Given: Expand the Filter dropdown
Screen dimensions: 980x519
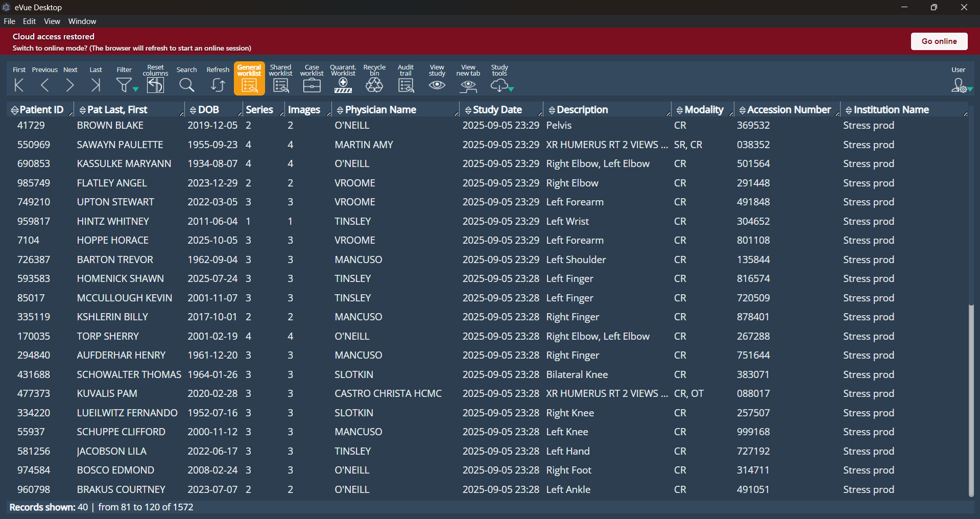Looking at the screenshot, I should [x=135, y=89].
